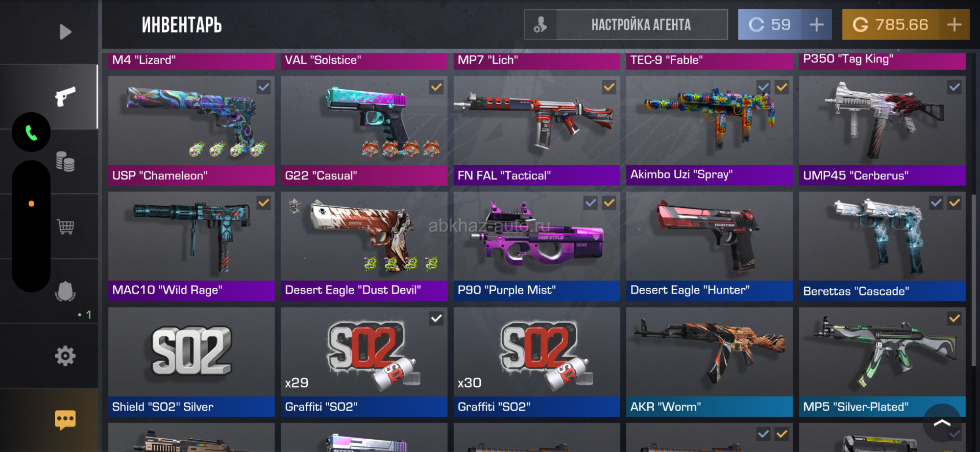Open the coins stack sidebar icon
The image size is (980, 452).
(x=65, y=161)
